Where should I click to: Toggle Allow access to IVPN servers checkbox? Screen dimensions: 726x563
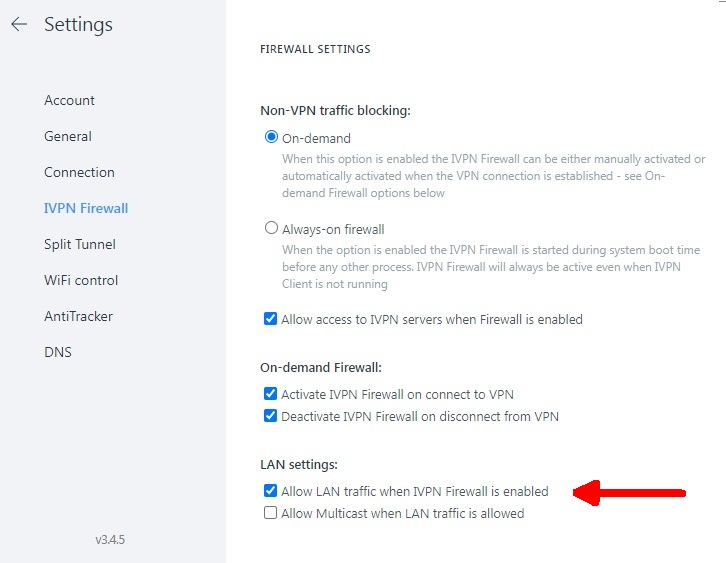[270, 319]
